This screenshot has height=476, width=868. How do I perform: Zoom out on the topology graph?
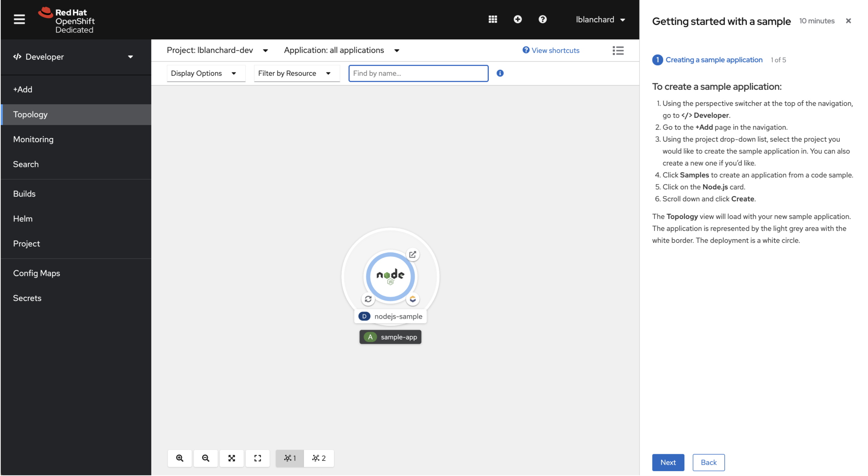point(206,458)
